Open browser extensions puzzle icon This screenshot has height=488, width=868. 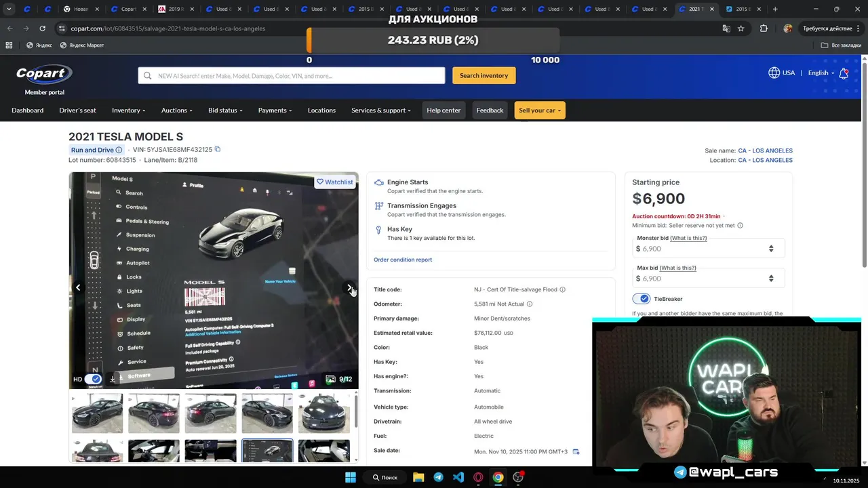pyautogui.click(x=764, y=28)
